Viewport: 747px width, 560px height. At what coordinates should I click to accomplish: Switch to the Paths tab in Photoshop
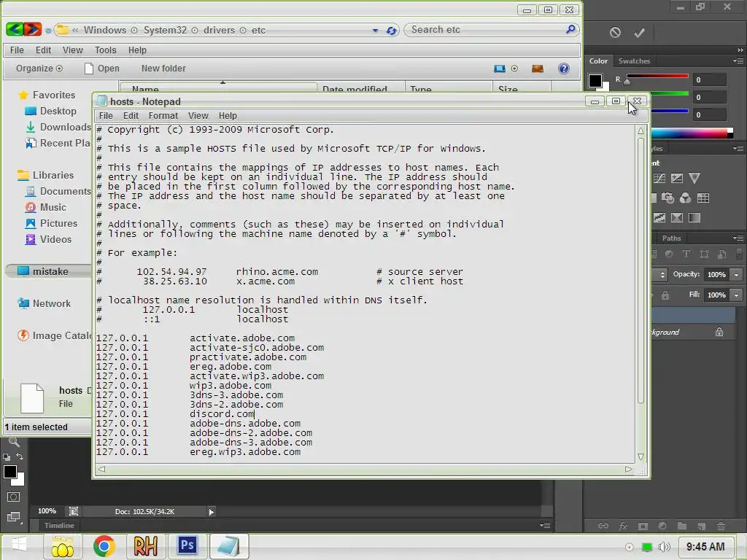[x=671, y=238]
